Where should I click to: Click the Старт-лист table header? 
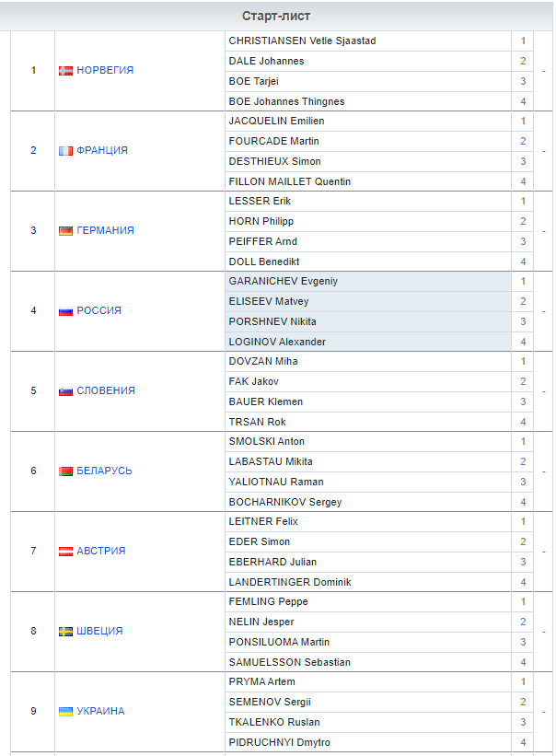pyautogui.click(x=277, y=17)
